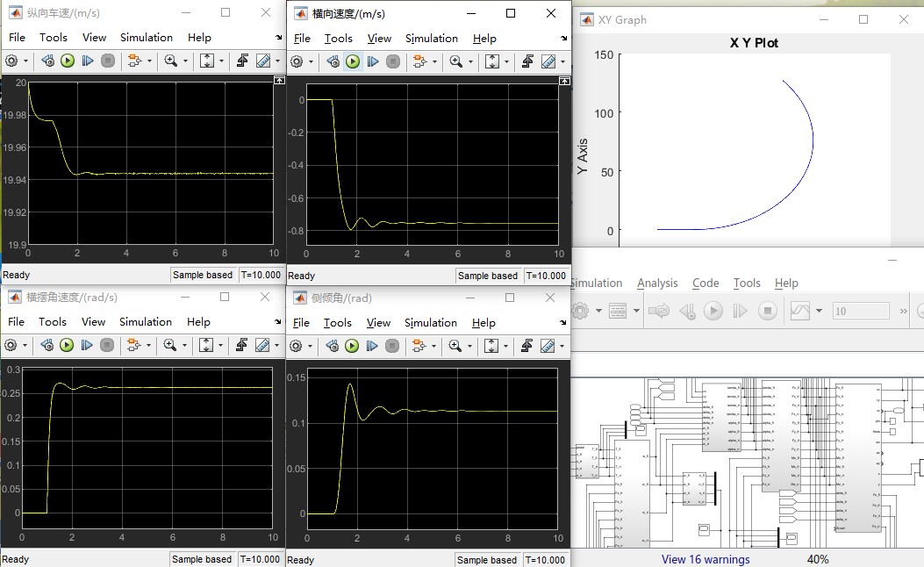
Task: Click Sample based status in 侧倾角 scope
Action: click(487, 560)
